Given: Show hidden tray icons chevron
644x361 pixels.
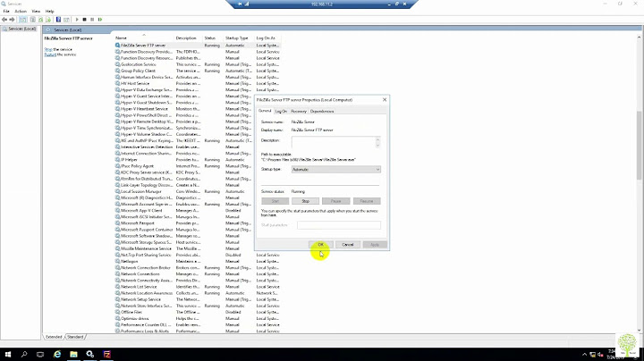Looking at the screenshot, I should [x=584, y=355].
